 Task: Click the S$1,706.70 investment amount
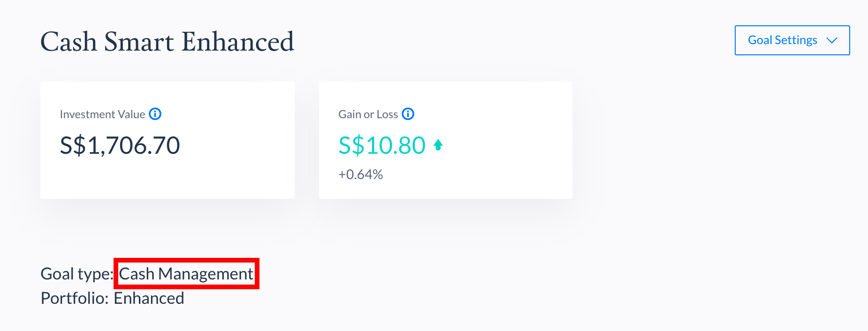(120, 145)
